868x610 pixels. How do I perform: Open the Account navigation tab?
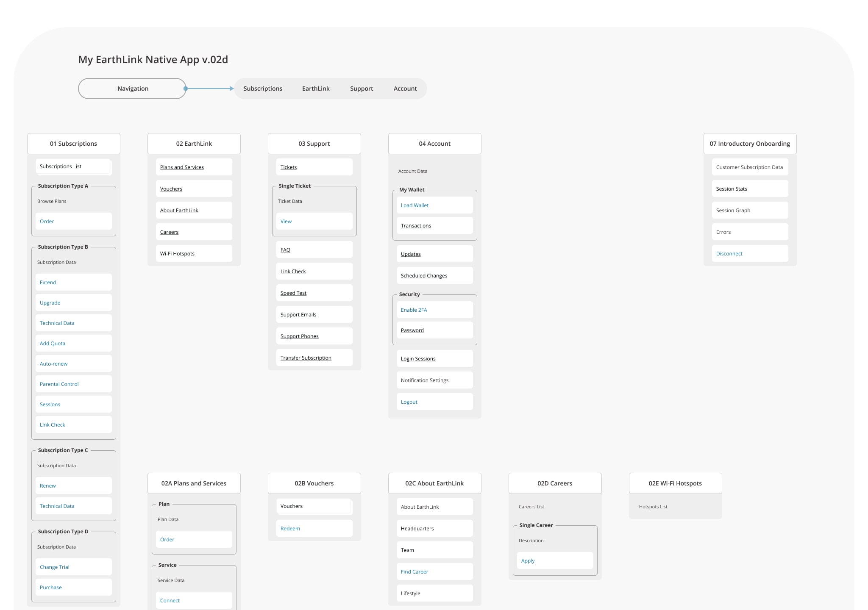pyautogui.click(x=405, y=89)
